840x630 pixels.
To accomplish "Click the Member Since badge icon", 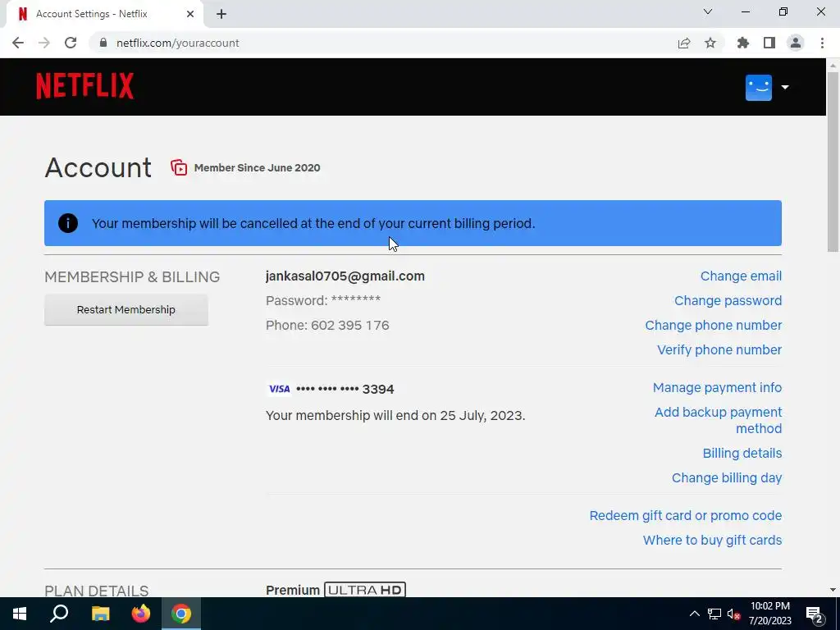I will 179,167.
